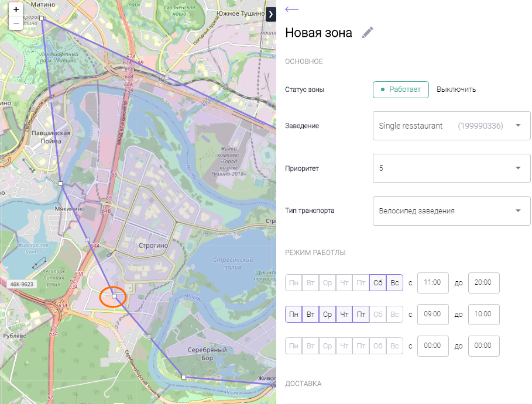This screenshot has height=404, width=532.
Task: Toggle Вс in first schedule row
Action: click(394, 283)
